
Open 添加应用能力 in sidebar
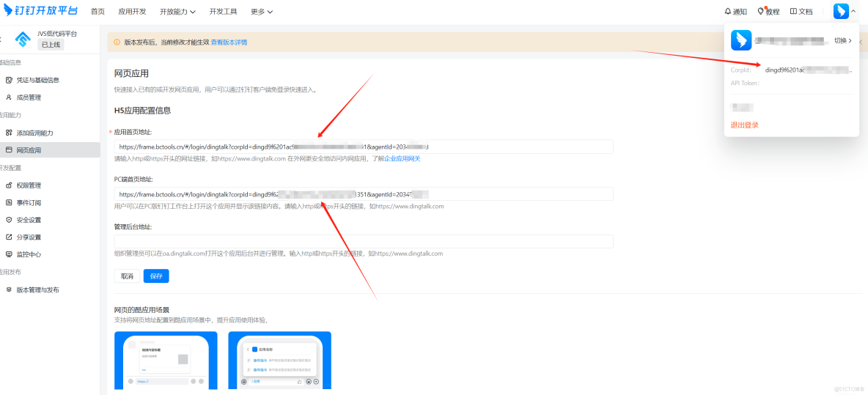[x=35, y=133]
